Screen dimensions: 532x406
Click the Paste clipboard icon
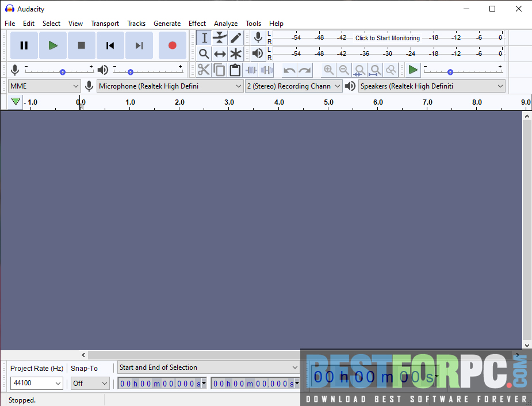click(235, 70)
